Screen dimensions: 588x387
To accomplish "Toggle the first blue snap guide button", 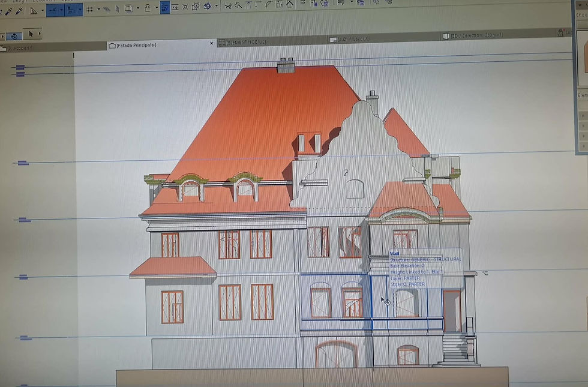I will click(52, 10).
